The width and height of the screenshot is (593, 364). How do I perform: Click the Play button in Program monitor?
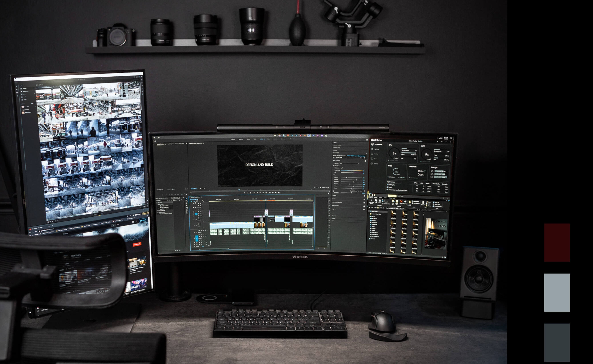260,193
